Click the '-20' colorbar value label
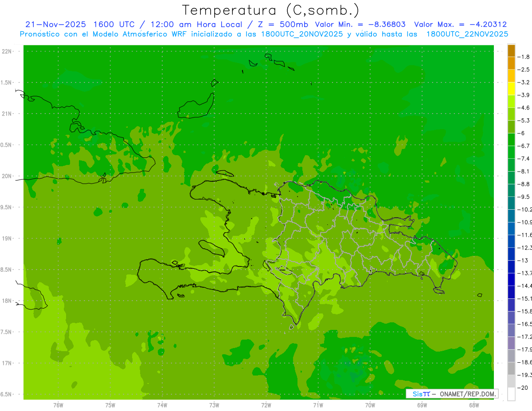The width and height of the screenshot is (532, 411). coord(523,388)
